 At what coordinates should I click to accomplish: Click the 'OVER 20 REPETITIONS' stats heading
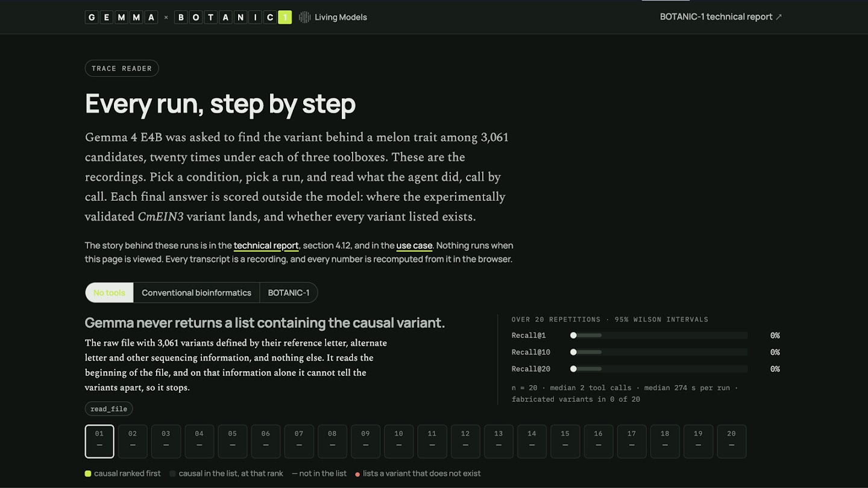pos(610,319)
